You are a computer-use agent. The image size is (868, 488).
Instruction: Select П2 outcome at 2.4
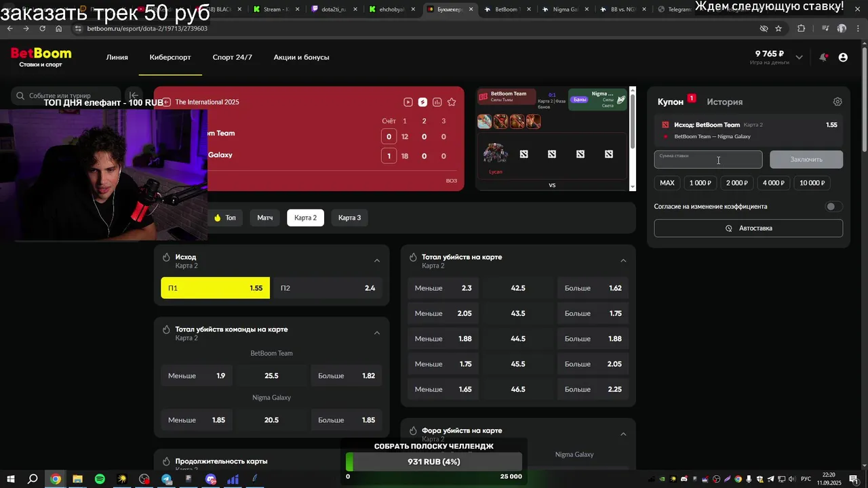click(328, 288)
